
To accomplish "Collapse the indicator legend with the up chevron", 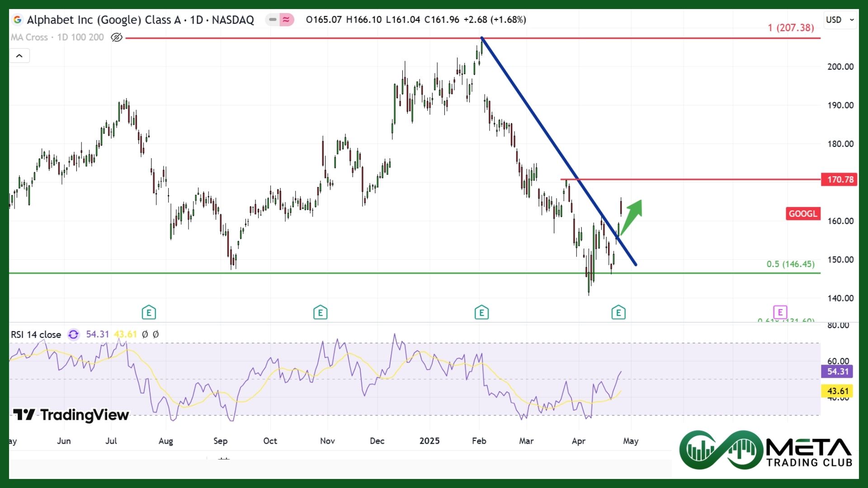I will click(19, 56).
